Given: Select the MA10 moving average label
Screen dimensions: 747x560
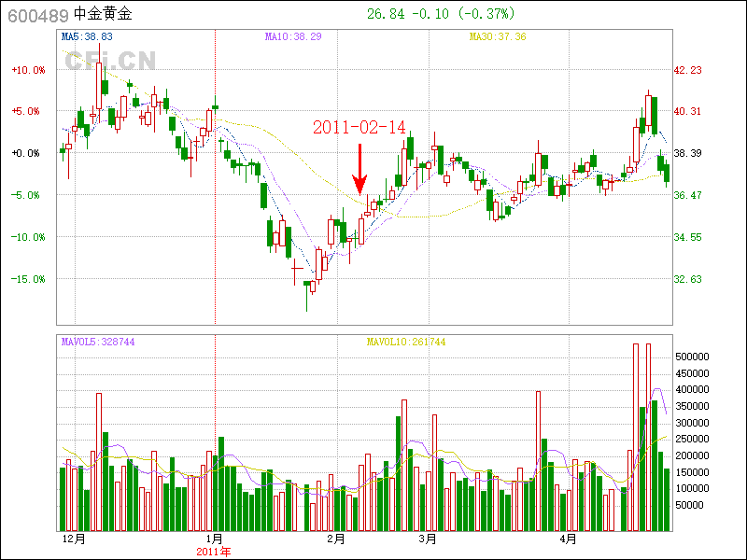Looking at the screenshot, I should tap(293, 36).
